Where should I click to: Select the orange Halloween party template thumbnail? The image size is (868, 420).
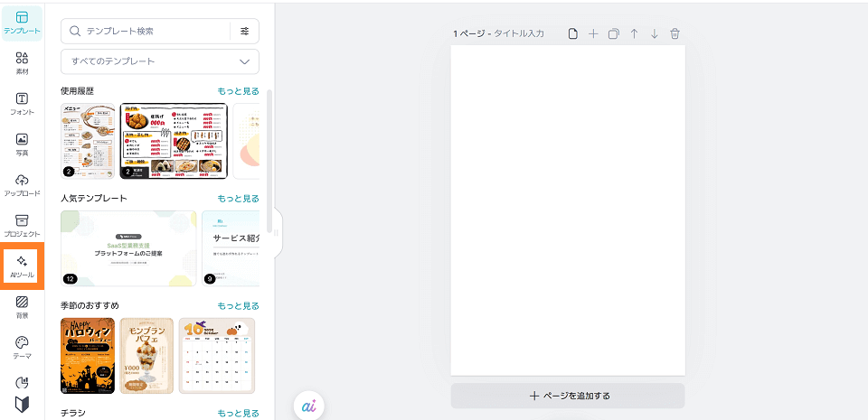click(x=88, y=356)
